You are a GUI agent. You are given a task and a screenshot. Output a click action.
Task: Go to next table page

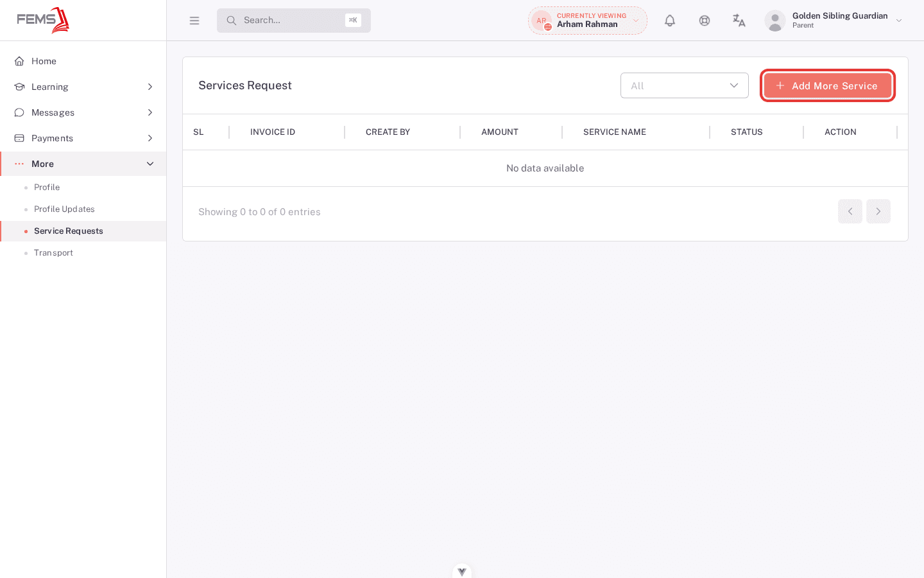click(878, 211)
